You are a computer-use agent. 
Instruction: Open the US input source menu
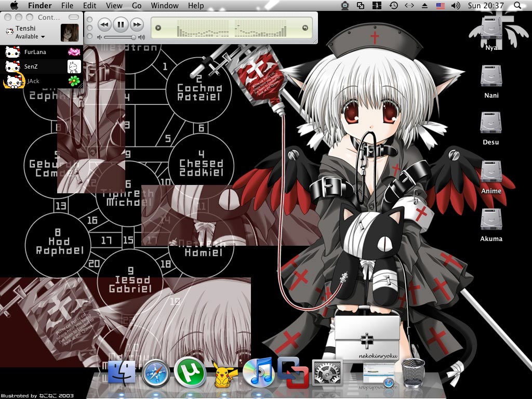441,5
